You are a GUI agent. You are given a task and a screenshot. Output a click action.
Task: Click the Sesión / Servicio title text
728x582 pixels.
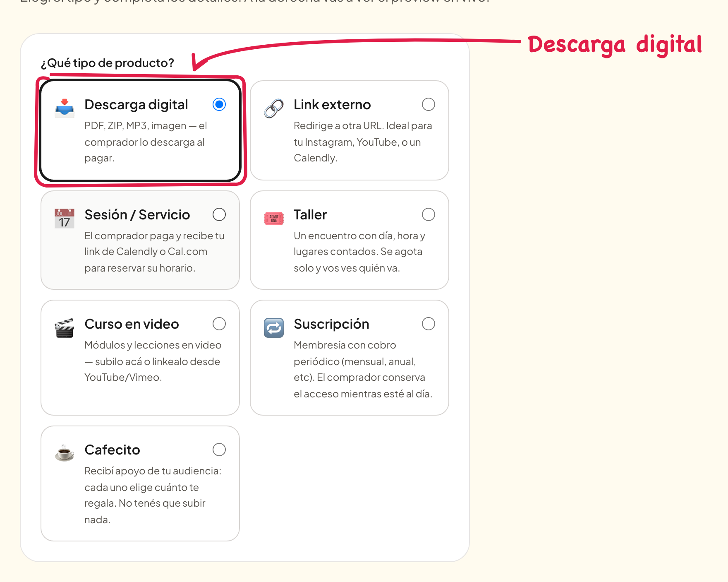coord(137,215)
